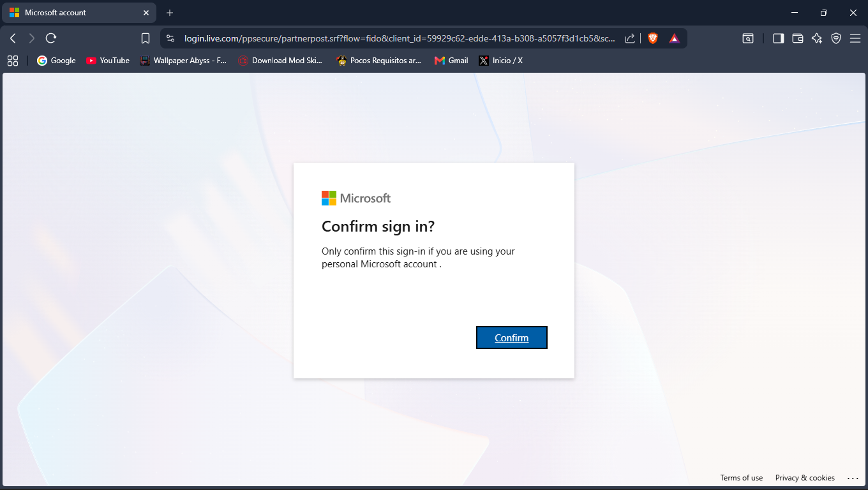The image size is (868, 490).
Task: View site information icon in address bar
Action: tap(170, 38)
